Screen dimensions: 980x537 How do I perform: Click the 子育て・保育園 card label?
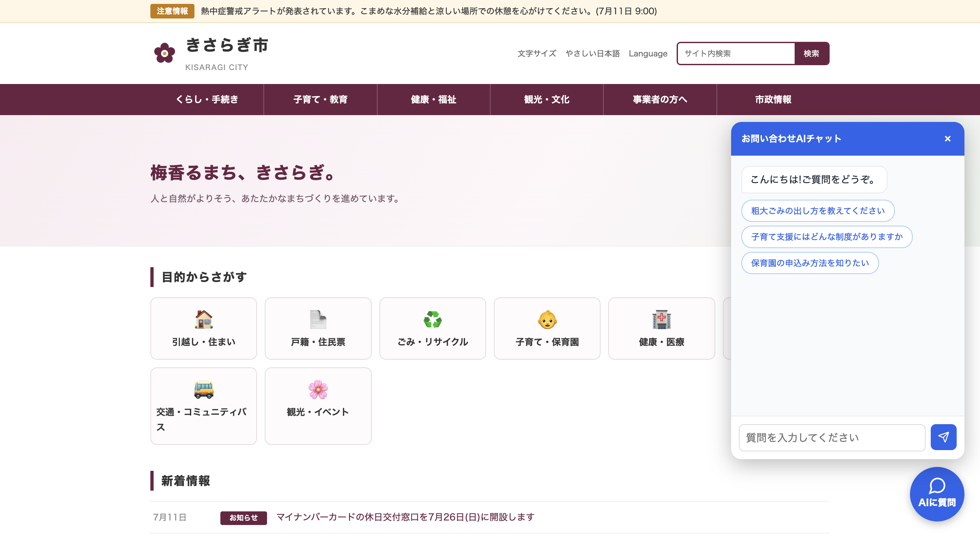(547, 342)
